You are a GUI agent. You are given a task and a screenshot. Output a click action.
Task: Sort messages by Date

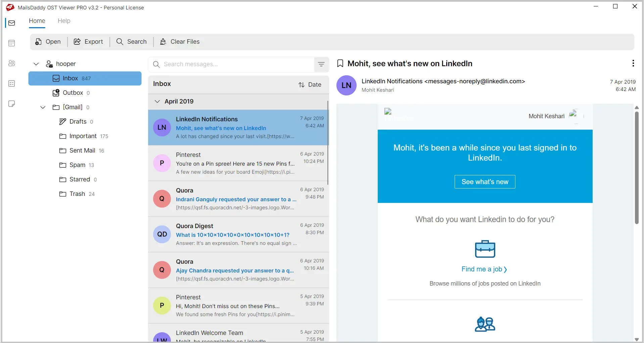point(310,85)
